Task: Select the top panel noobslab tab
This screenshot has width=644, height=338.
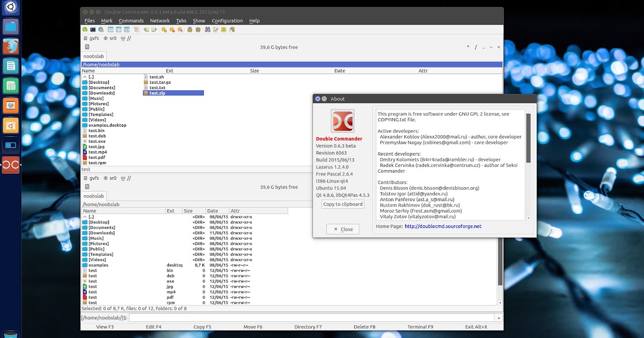Action: [94, 56]
